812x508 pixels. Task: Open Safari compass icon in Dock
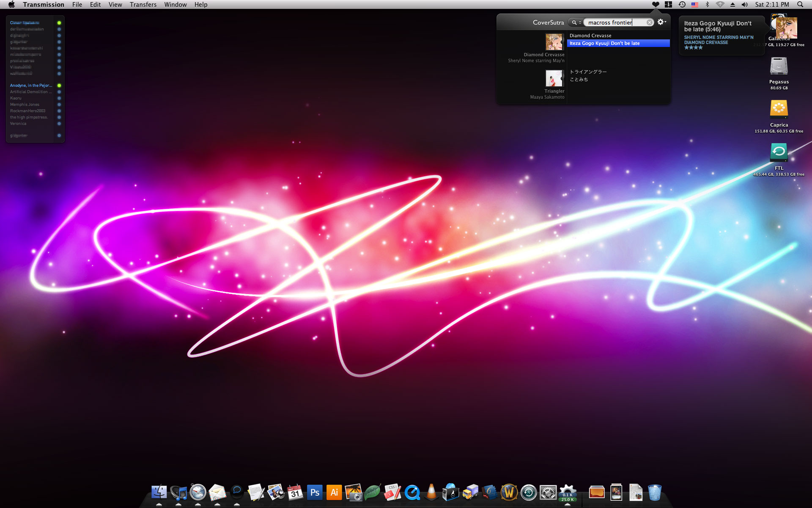[198, 492]
